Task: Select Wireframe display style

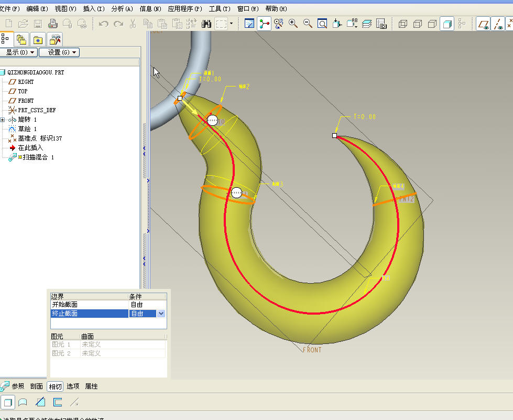Action: point(403,24)
